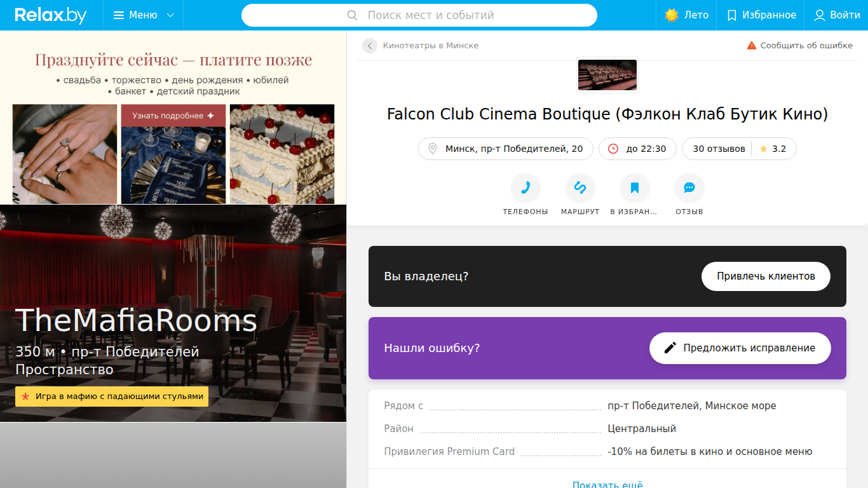Click the Нашли ошибку? text
This screenshot has width=868, height=488.
pos(432,348)
